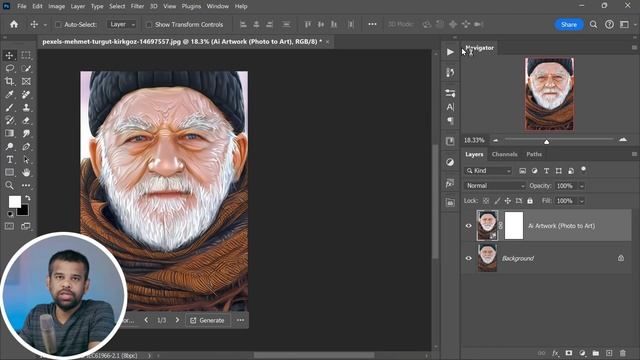The width and height of the screenshot is (640, 360).
Task: Click the Generate button
Action: click(x=207, y=320)
